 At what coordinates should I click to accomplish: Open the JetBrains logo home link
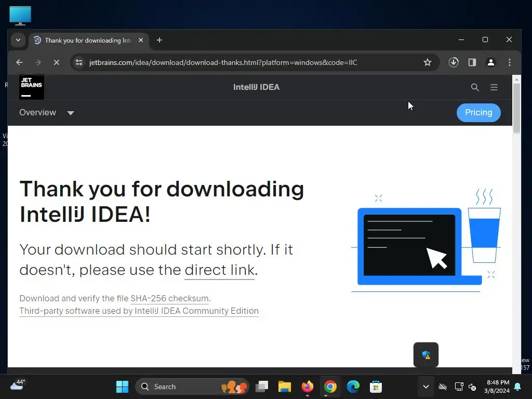pyautogui.click(x=32, y=87)
